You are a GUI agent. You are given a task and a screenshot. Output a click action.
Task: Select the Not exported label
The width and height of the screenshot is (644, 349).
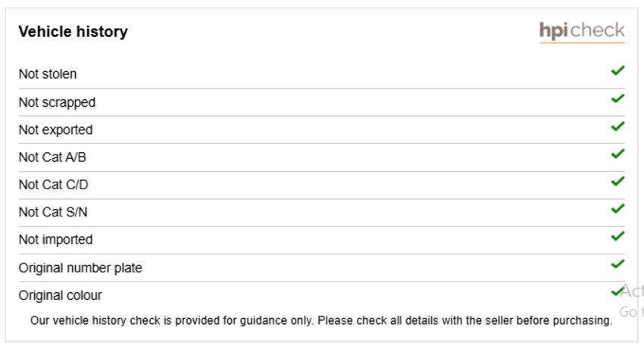[x=55, y=129]
